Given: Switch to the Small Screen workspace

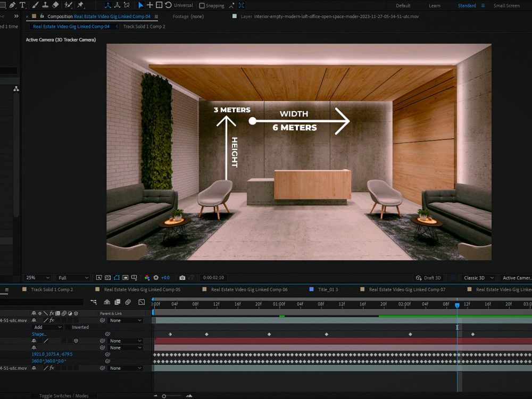Looking at the screenshot, I should pyautogui.click(x=506, y=5).
